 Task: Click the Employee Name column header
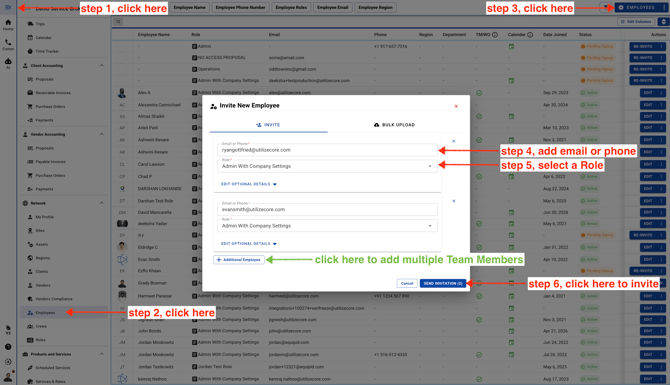(154, 35)
